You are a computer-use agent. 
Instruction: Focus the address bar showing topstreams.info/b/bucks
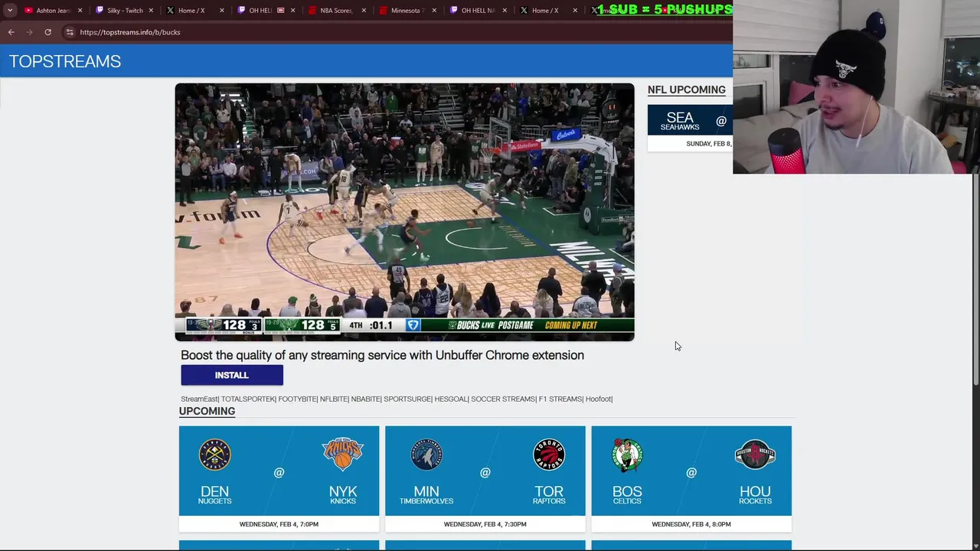[398, 32]
